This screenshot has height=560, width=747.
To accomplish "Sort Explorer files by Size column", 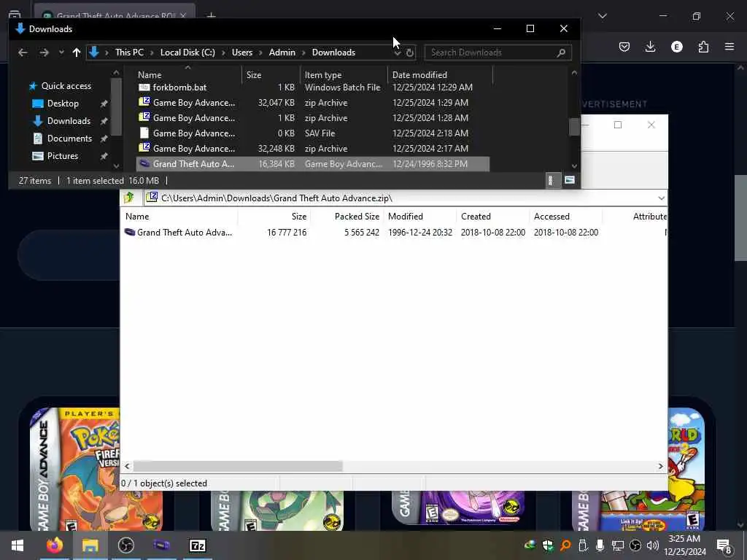I will pos(254,75).
